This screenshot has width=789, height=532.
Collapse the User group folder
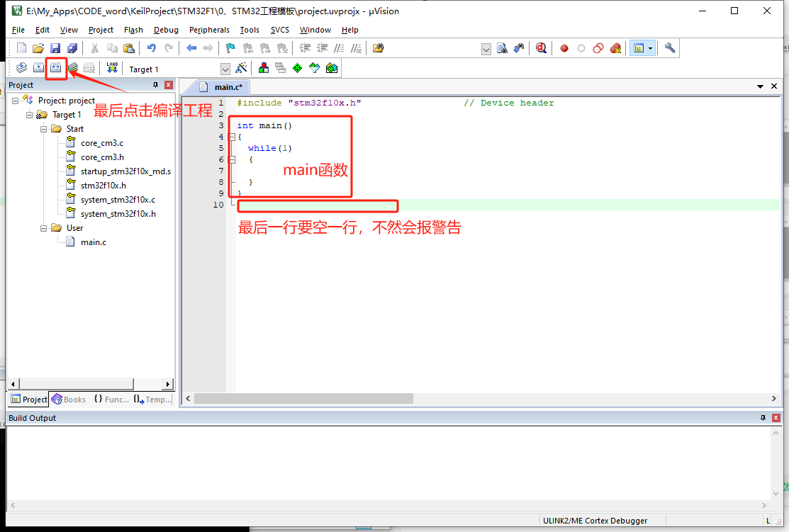pos(43,228)
